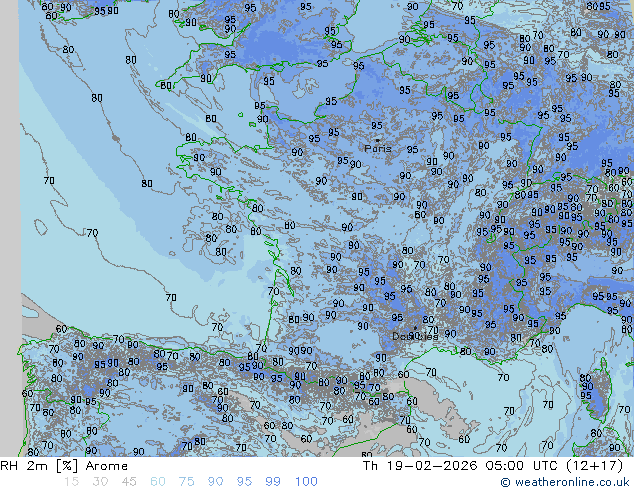634x490 pixels.
Task: Select the '90' legend value
Action: [x=215, y=481]
